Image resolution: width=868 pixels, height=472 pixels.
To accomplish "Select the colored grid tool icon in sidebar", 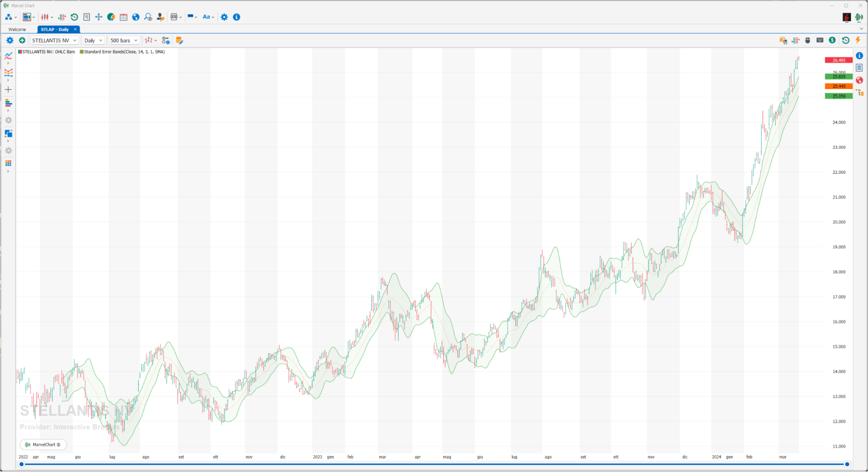I will 8,163.
